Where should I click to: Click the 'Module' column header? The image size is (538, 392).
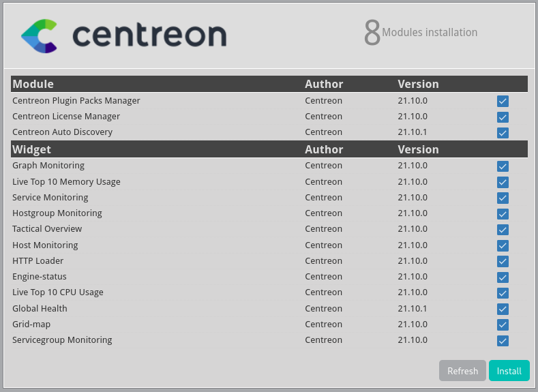(x=33, y=84)
